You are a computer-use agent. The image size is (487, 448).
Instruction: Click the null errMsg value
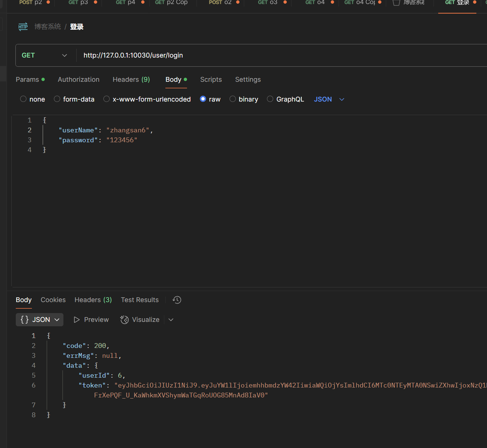[110, 356]
